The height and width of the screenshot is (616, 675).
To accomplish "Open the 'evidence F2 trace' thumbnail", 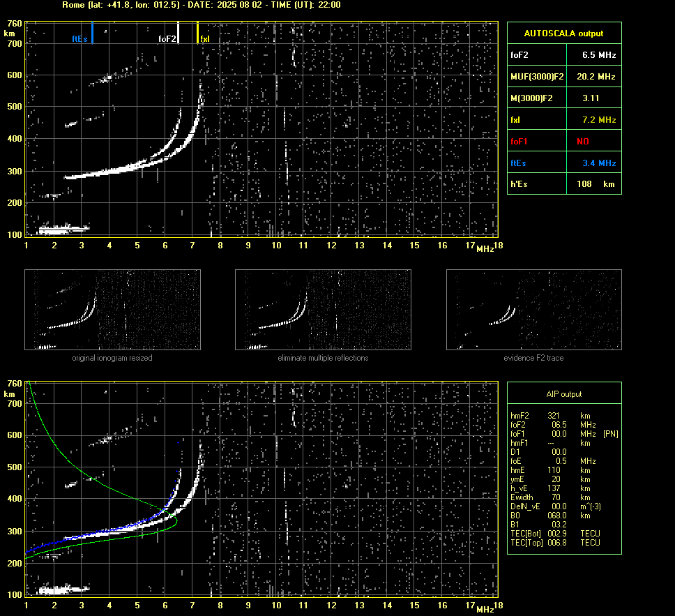I will (534, 309).
